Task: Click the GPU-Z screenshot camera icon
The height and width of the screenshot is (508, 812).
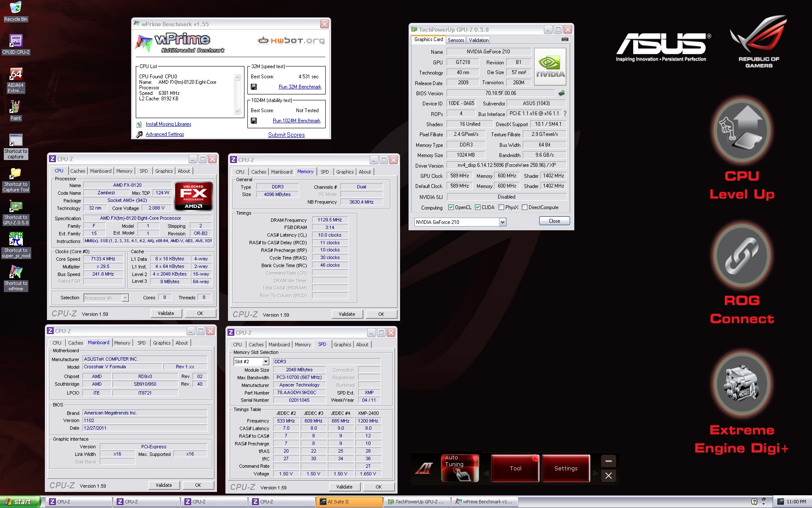Action: click(565, 39)
